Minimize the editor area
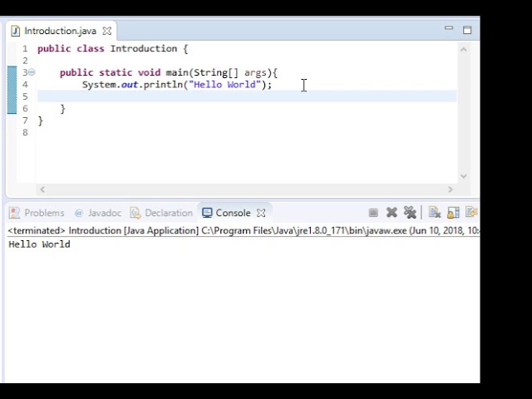The image size is (532, 399). pyautogui.click(x=449, y=28)
